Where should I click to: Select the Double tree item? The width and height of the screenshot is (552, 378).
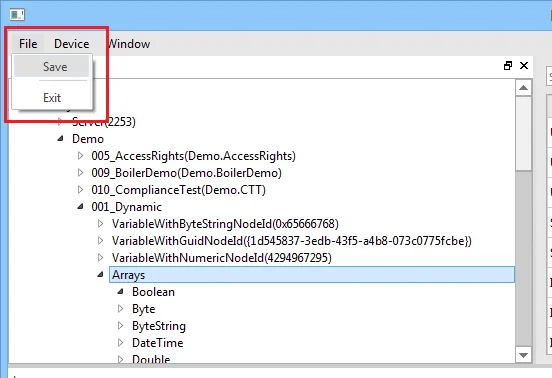pyautogui.click(x=151, y=359)
